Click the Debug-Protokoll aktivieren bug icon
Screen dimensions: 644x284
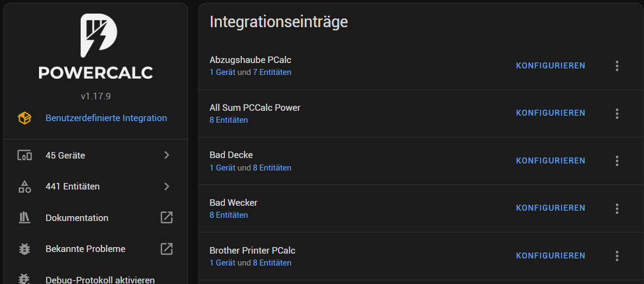click(x=24, y=280)
